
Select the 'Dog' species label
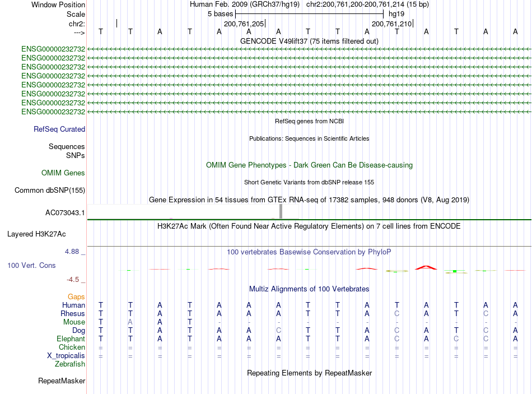78,331
